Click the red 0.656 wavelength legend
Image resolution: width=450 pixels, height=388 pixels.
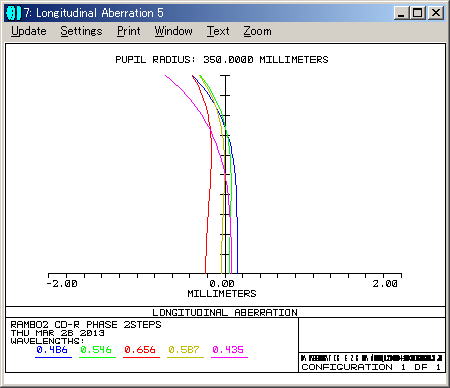point(140,350)
